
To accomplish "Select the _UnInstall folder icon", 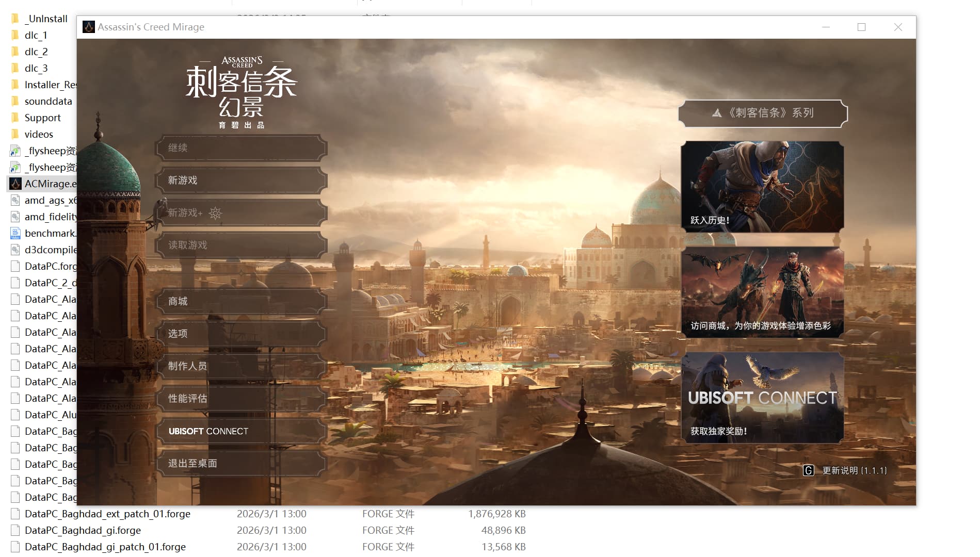I will pos(15,19).
